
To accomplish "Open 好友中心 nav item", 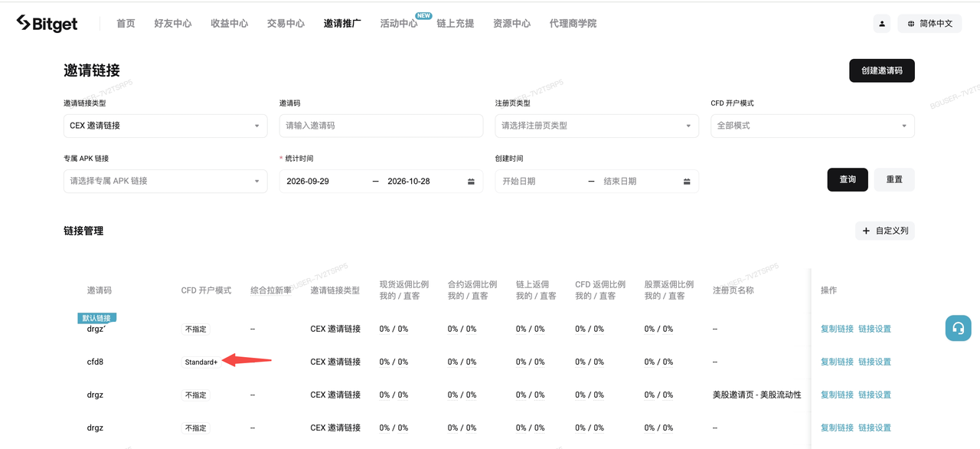I will tap(173, 24).
